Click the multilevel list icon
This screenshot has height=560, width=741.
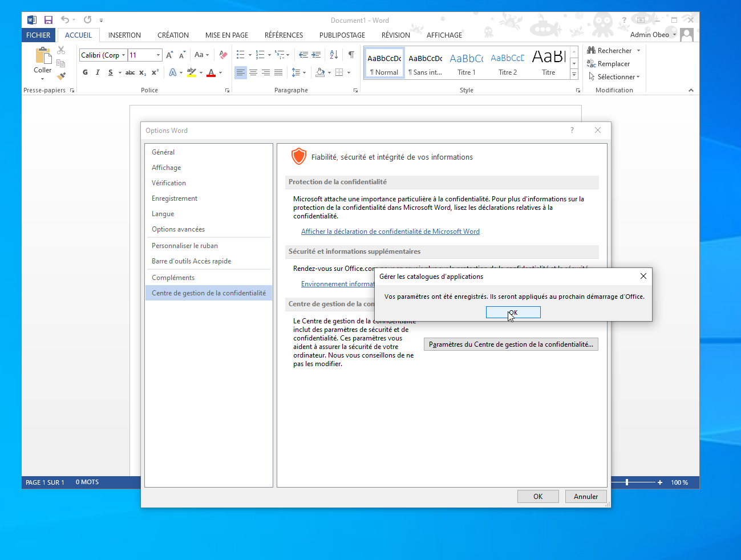click(x=280, y=55)
